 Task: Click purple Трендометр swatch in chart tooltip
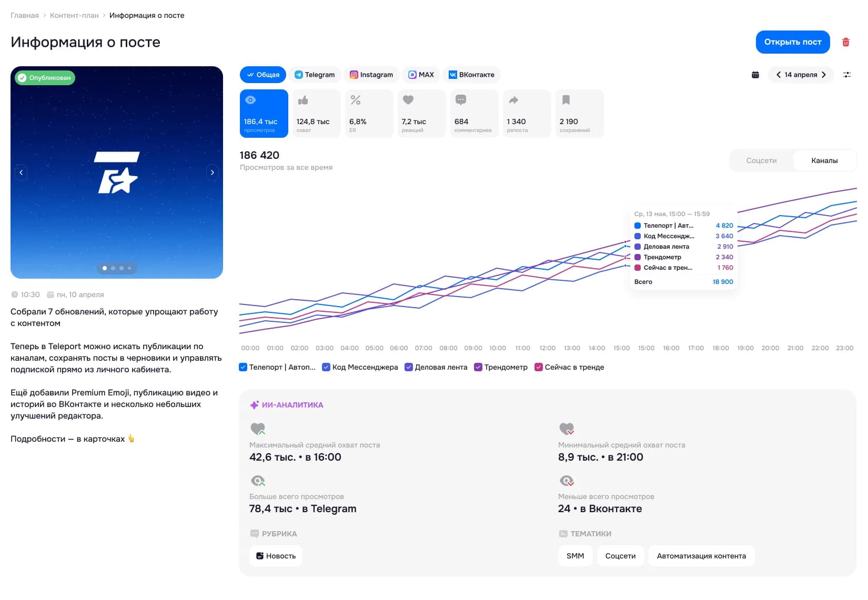click(x=638, y=257)
